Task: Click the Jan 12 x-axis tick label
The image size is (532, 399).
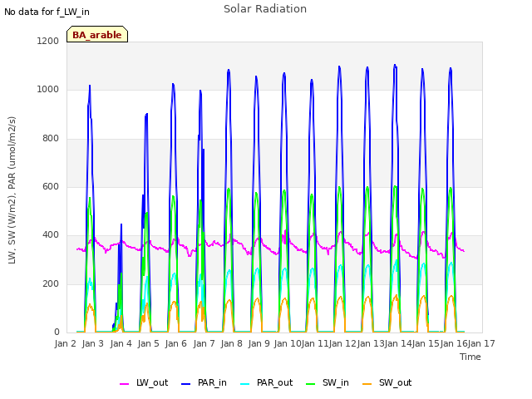Action: [x=342, y=343]
